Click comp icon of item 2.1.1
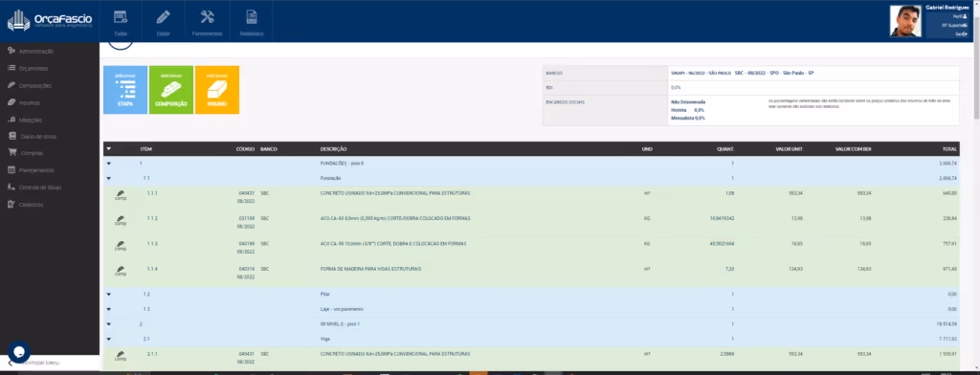 pyautogui.click(x=120, y=356)
